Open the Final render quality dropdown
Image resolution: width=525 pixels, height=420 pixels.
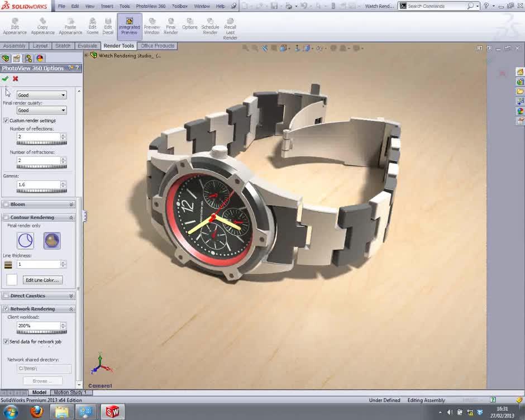[41, 111]
